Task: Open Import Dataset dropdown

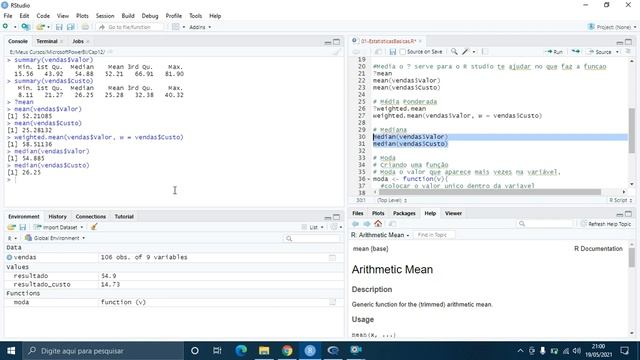Action: (x=58, y=227)
